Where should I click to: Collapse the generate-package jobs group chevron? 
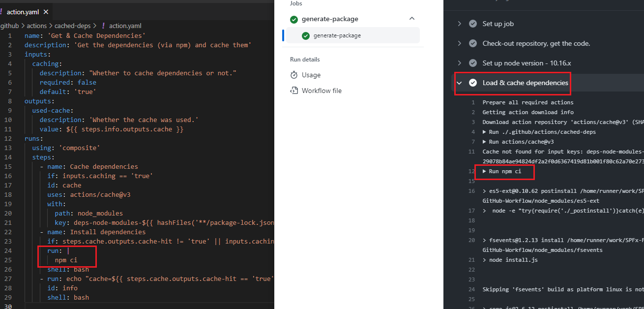[x=411, y=19]
